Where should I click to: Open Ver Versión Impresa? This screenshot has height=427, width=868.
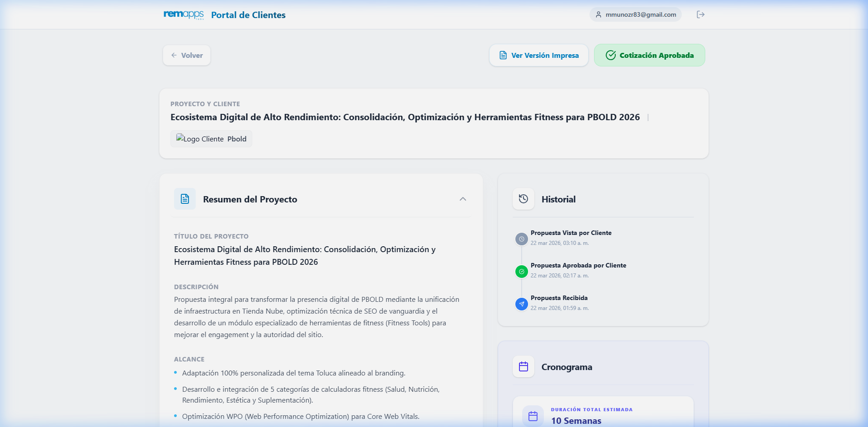point(538,55)
